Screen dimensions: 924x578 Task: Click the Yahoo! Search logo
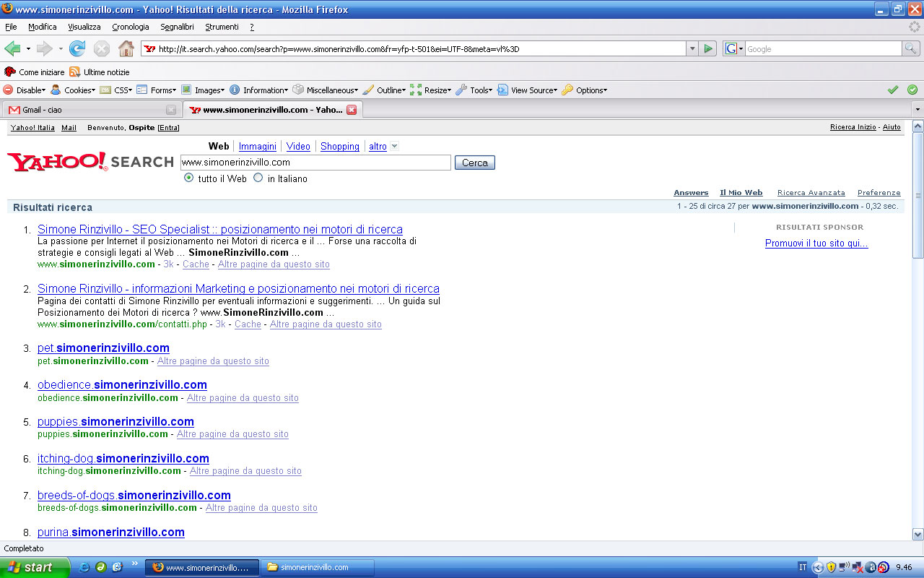tap(90, 161)
